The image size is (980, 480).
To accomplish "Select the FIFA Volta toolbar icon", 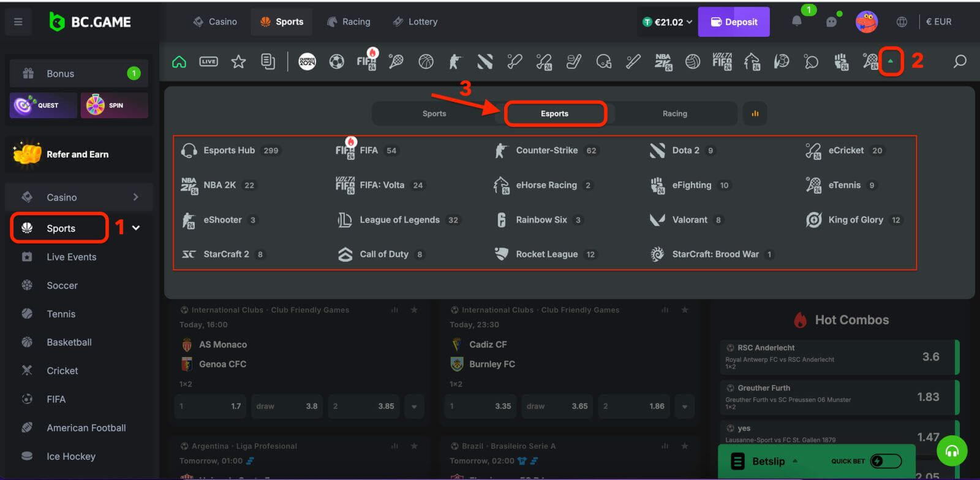I will click(x=722, y=61).
